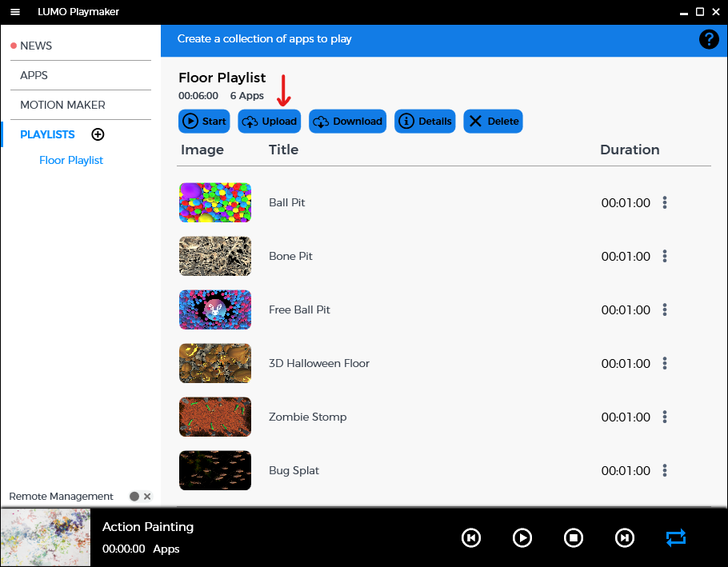
Task: Click Free Ball Pit thumbnail image
Action: coord(215,310)
